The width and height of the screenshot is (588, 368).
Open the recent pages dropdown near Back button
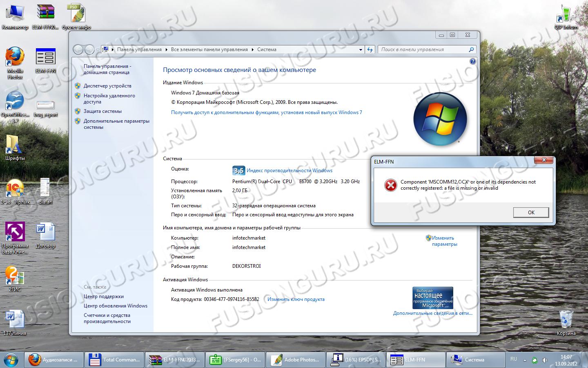click(x=98, y=49)
